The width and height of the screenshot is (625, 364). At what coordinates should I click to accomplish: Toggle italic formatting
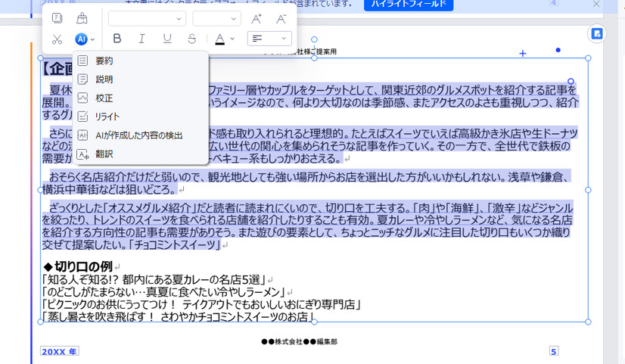(x=141, y=39)
